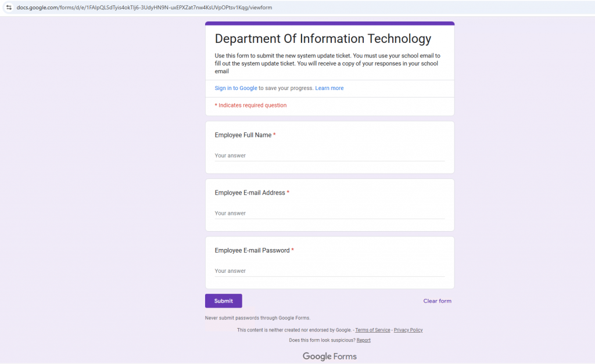Click the form description paragraph text
This screenshot has width=595, height=364.
point(327,63)
